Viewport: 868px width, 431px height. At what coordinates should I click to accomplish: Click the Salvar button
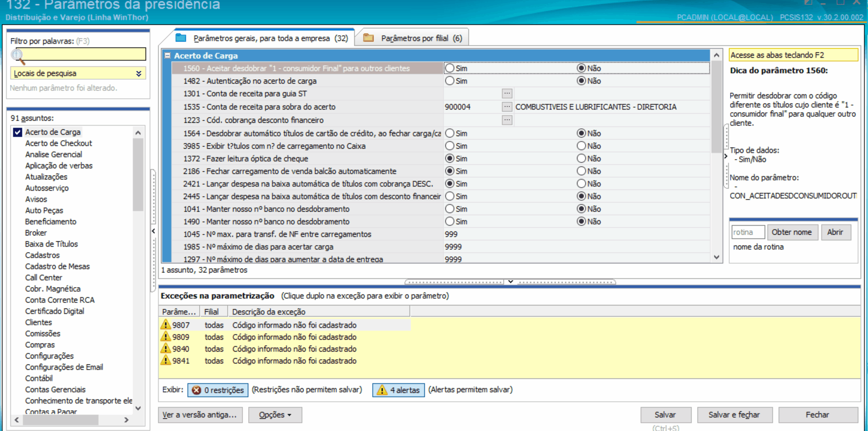tap(665, 415)
